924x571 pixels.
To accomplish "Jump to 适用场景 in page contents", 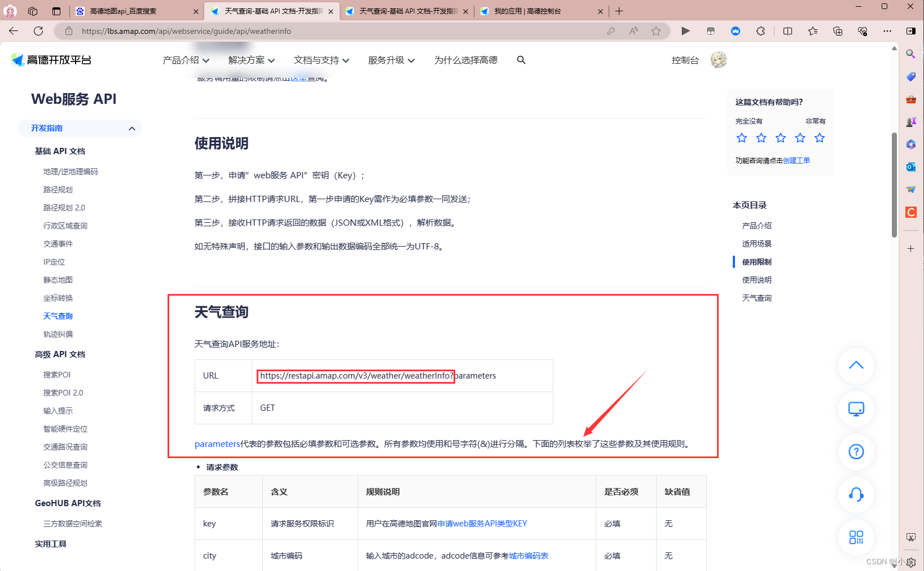I will [x=757, y=244].
